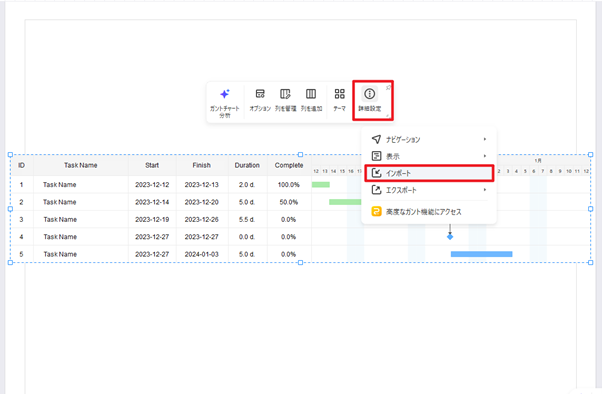Open the オプション settings button
Viewport: 602px width, 394px height.
260,100
